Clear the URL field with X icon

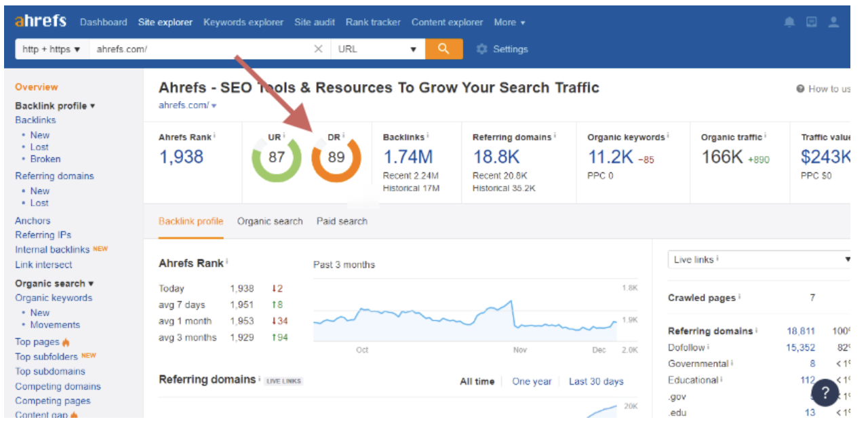(318, 49)
